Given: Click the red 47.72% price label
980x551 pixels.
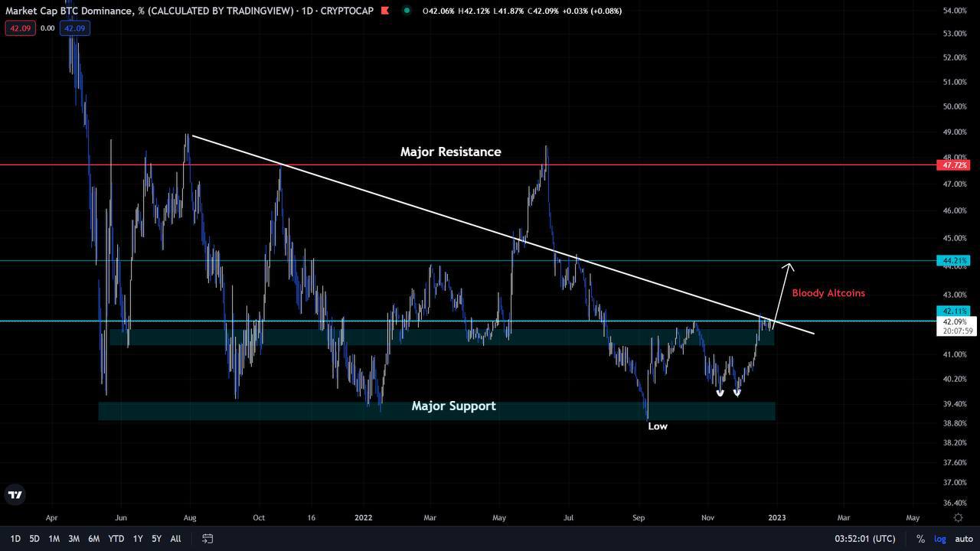Looking at the screenshot, I should point(953,165).
